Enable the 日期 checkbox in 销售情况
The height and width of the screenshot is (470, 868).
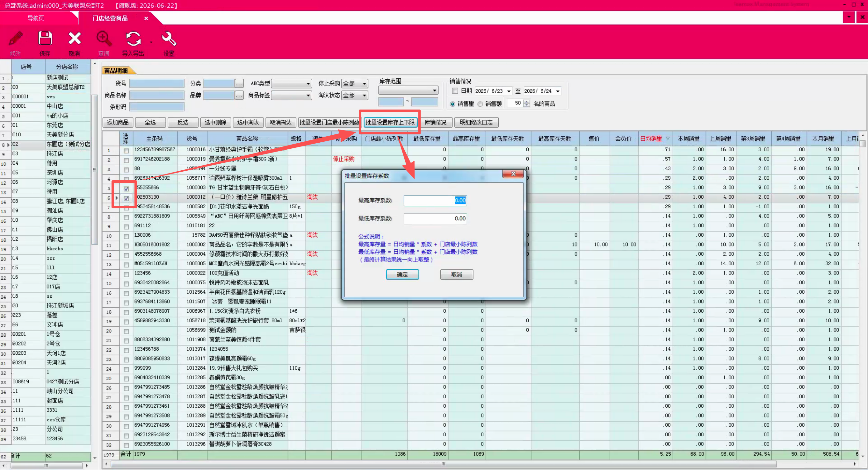455,91
